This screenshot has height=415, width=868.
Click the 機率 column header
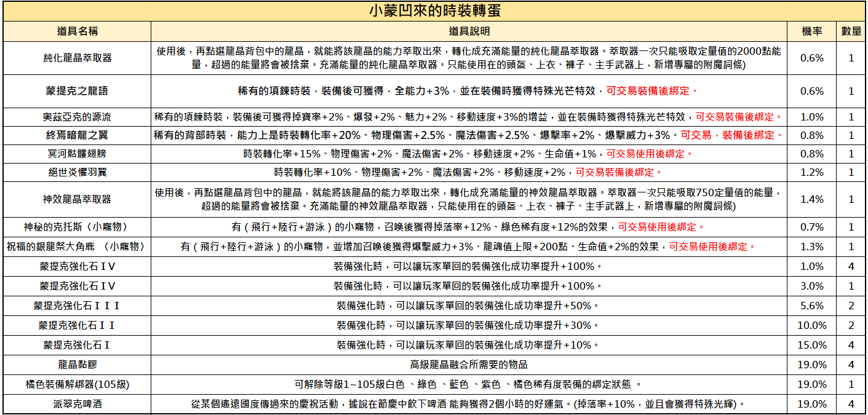[811, 31]
